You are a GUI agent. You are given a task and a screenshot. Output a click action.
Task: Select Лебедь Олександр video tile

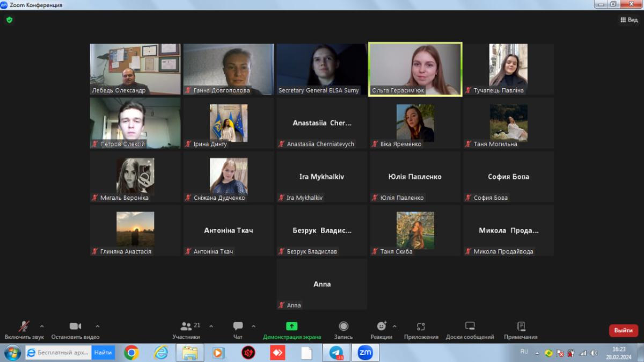tap(135, 69)
